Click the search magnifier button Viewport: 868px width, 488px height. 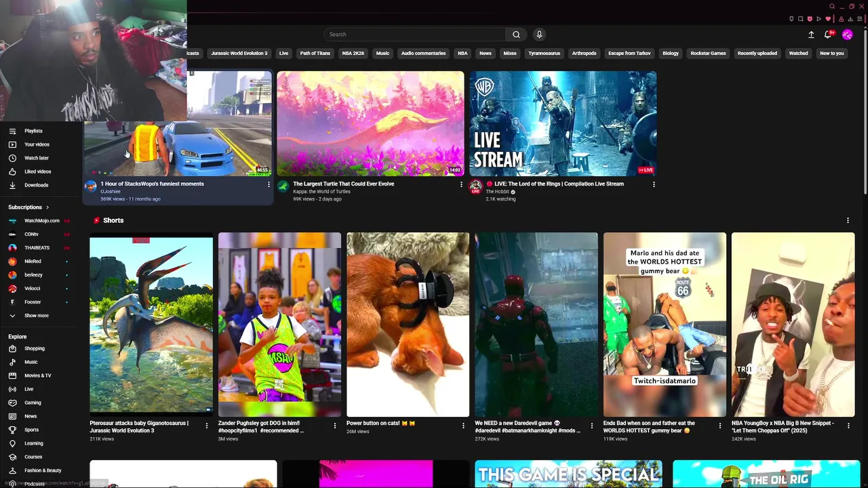(516, 34)
